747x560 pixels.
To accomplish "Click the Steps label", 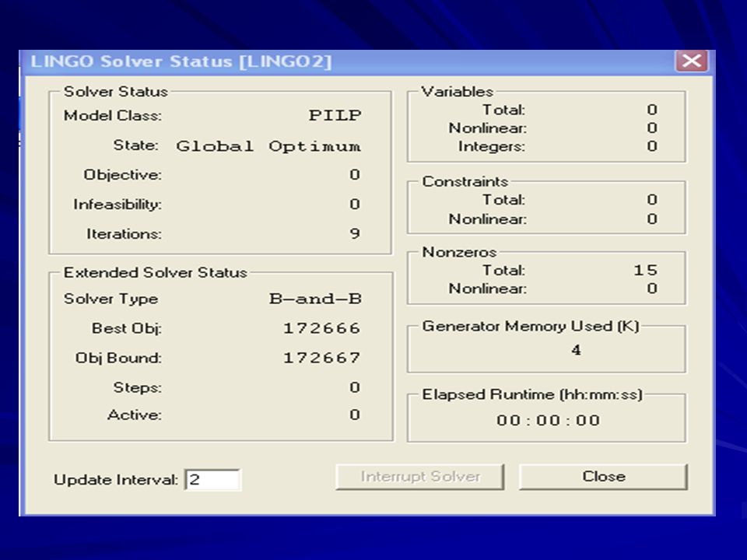I will (137, 387).
